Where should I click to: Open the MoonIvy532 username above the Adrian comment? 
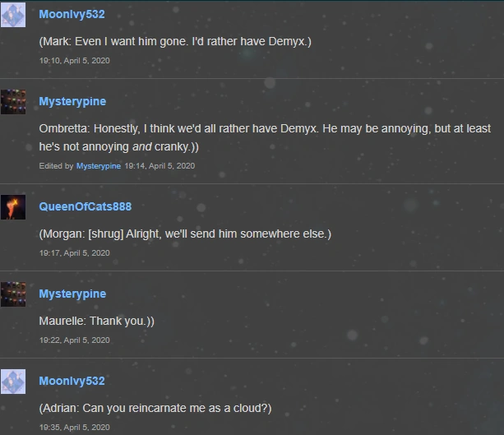(72, 381)
